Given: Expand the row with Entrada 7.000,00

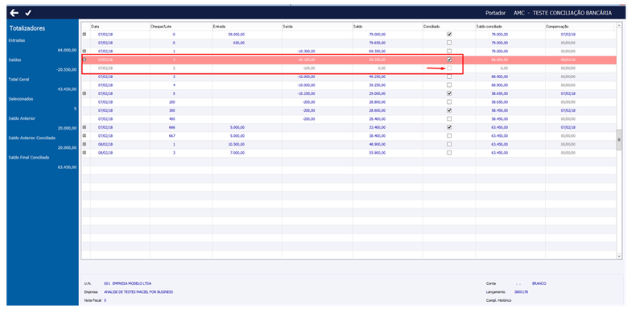Looking at the screenshot, I should [x=85, y=153].
